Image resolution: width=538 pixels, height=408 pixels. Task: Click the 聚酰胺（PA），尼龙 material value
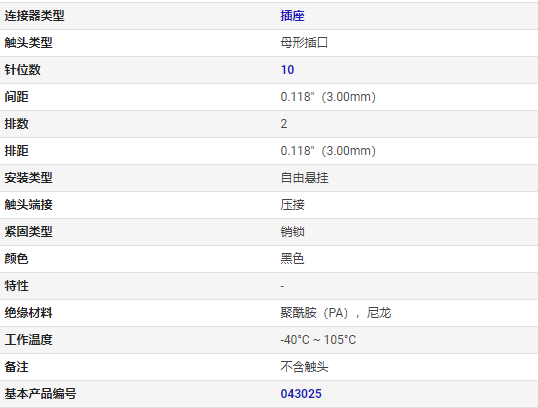coord(336,313)
